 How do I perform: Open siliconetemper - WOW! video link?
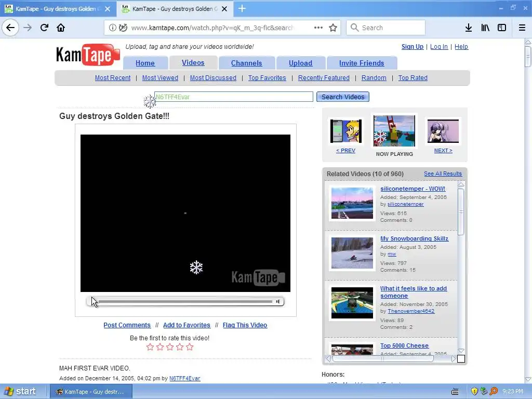413,189
